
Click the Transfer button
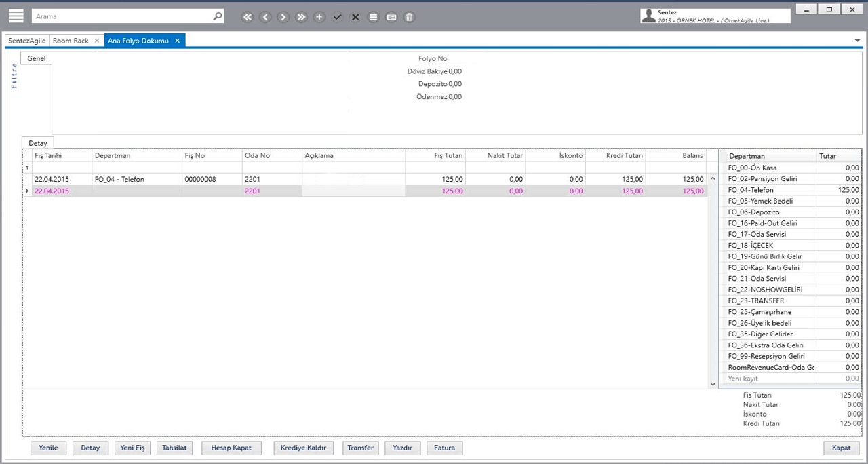click(361, 448)
